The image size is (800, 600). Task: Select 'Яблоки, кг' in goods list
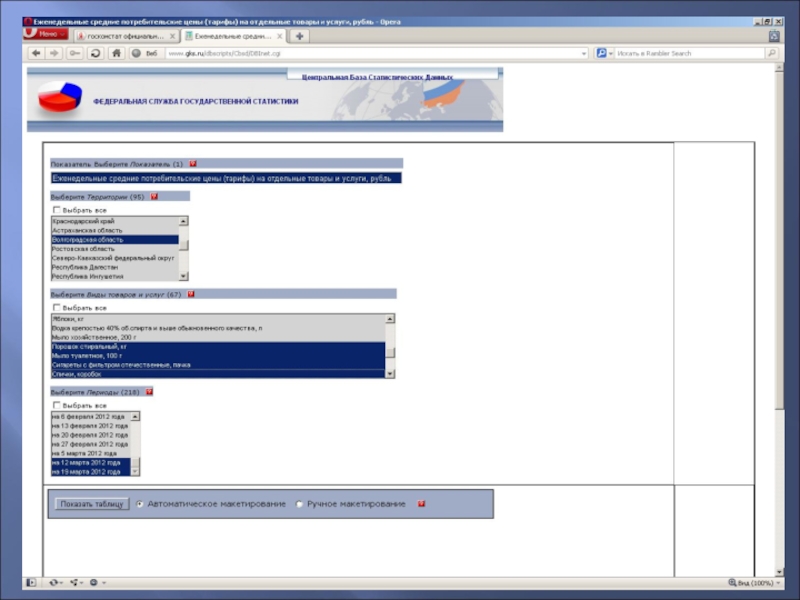[218, 319]
